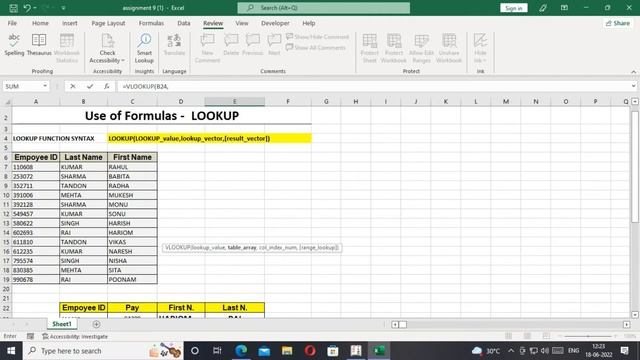Image resolution: width=640 pixels, height=360 pixels.
Task: Open Smart Lookup
Action: click(x=144, y=48)
